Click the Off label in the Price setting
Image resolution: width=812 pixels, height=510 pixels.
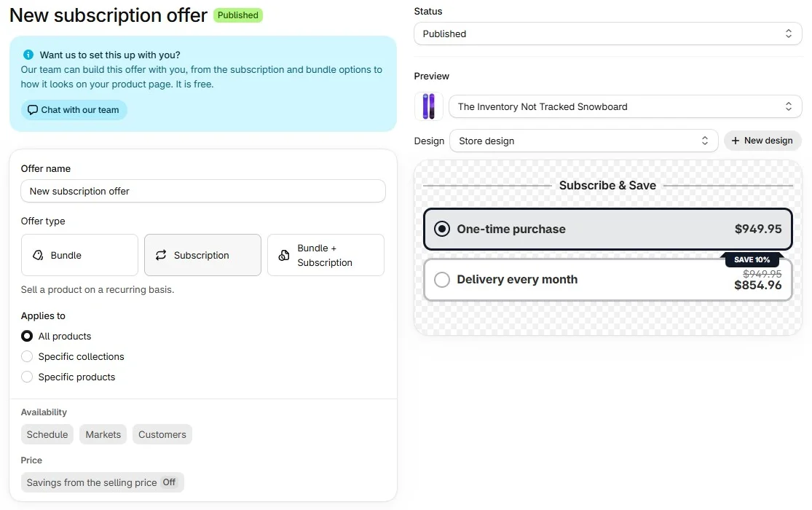169,482
